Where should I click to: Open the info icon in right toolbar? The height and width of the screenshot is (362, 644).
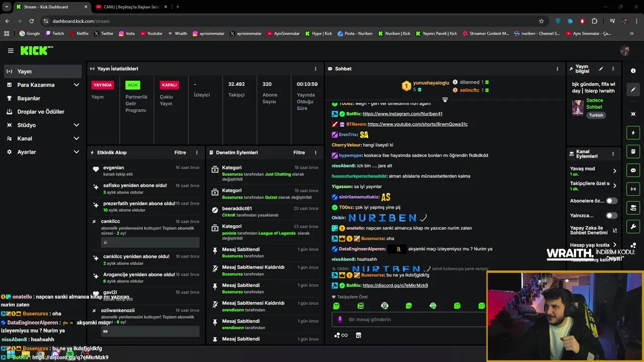[633, 71]
